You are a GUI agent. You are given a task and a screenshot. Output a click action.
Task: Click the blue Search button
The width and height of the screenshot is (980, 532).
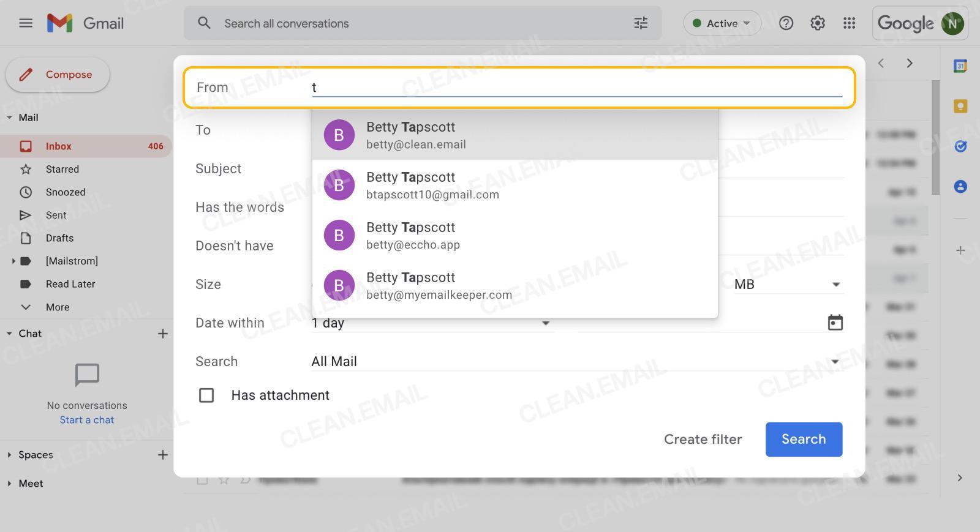[x=804, y=440]
